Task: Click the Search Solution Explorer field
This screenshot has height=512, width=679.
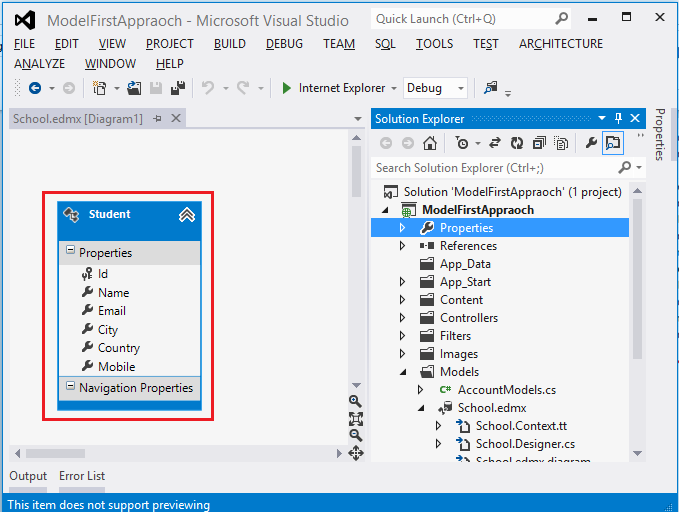Action: [x=495, y=168]
